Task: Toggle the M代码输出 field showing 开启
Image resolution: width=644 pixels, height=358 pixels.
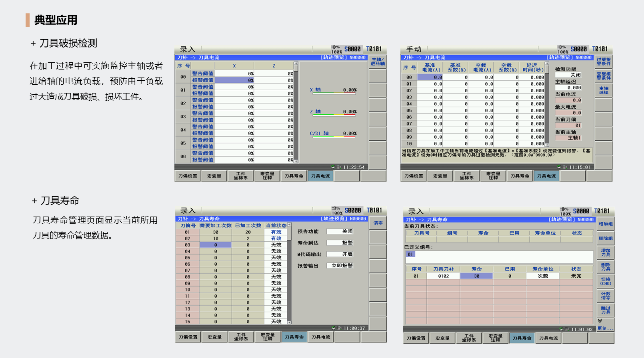Action: [x=340, y=254]
